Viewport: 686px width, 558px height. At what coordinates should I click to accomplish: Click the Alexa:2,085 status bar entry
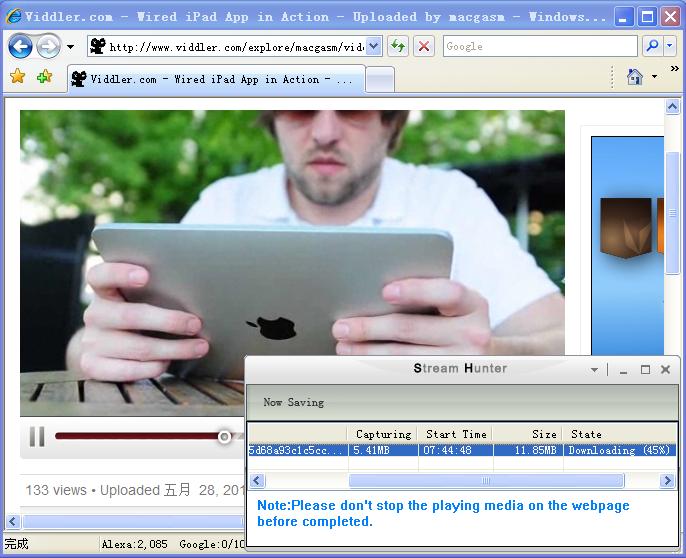coord(135,544)
